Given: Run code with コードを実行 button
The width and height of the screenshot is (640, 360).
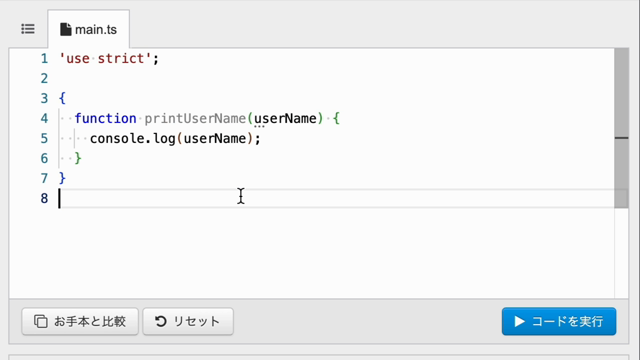Looking at the screenshot, I should 559,322.
